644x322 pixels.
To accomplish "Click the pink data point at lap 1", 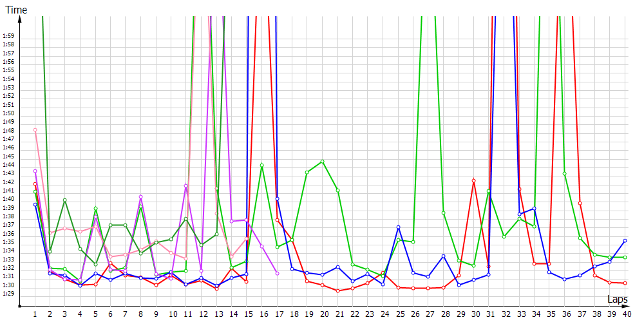I will (35, 130).
